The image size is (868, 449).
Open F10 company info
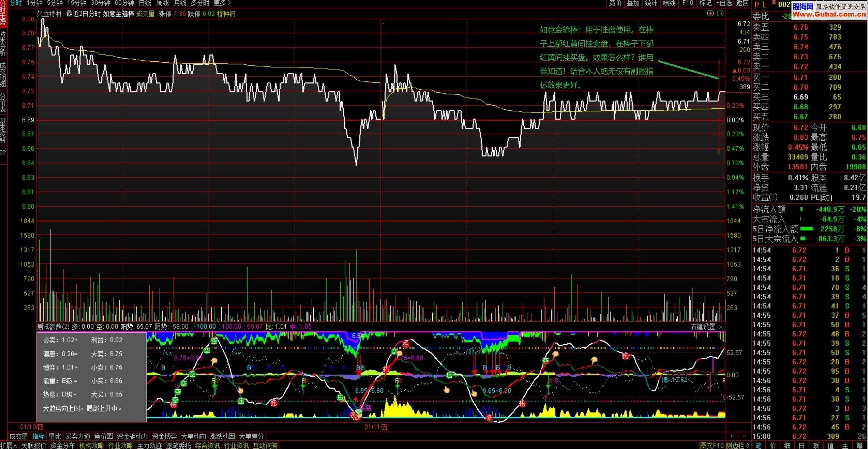coord(687,3)
